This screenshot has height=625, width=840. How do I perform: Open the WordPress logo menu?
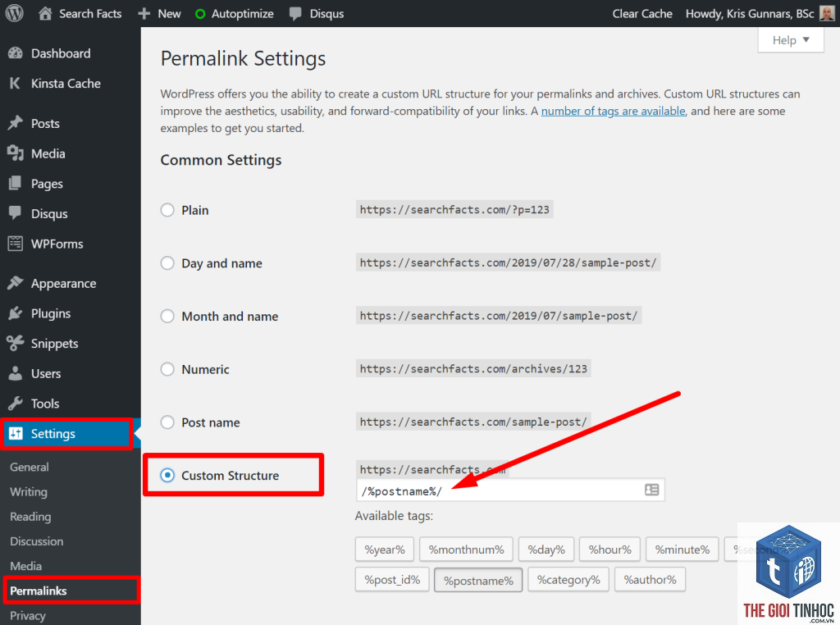[14, 13]
